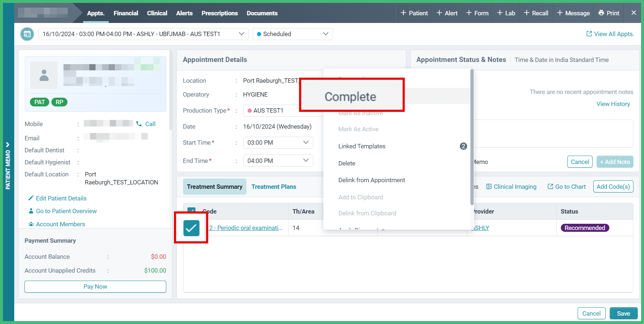The image size is (644, 324).
Task: Click the + Add Note button
Action: coord(615,162)
